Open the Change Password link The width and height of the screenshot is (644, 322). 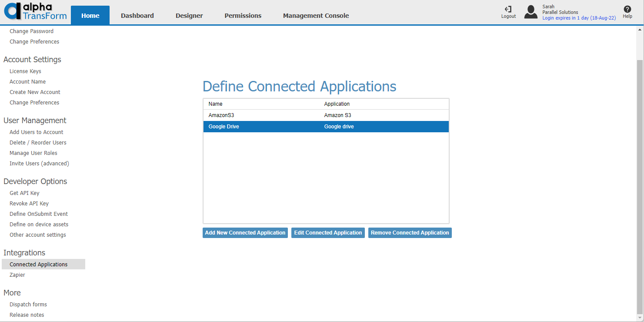pyautogui.click(x=31, y=31)
